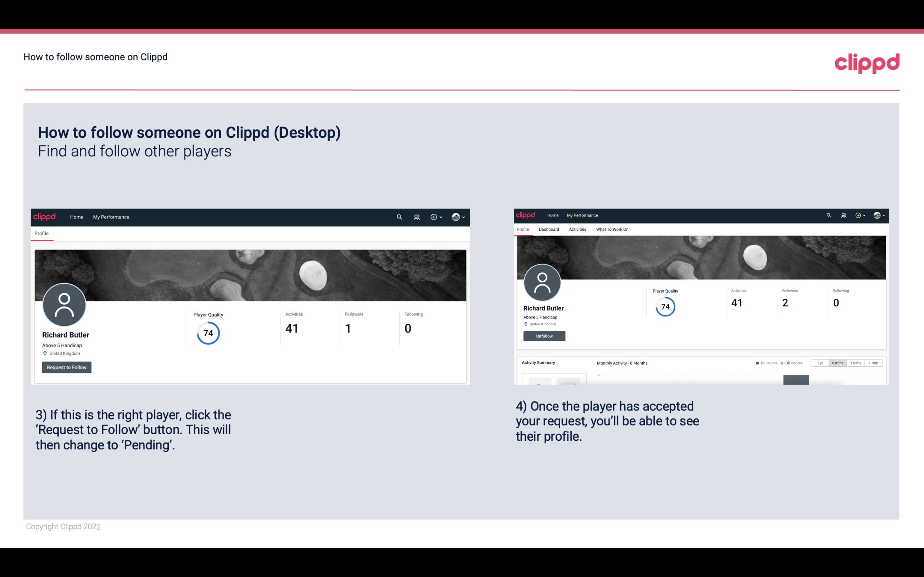The width and height of the screenshot is (924, 577).
Task: Select the '1 yr' activity time filter
Action: (820, 363)
